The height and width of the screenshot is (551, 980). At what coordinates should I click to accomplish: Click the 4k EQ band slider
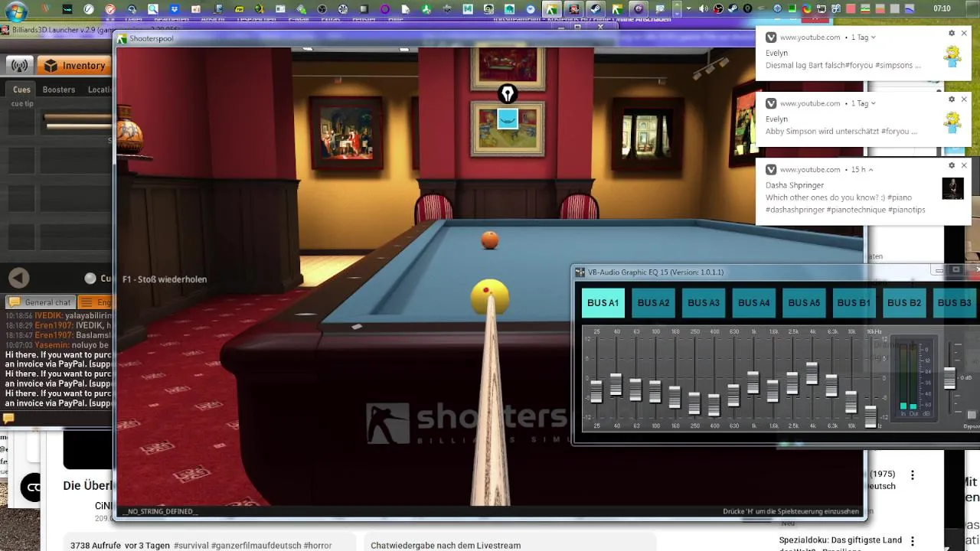812,372
